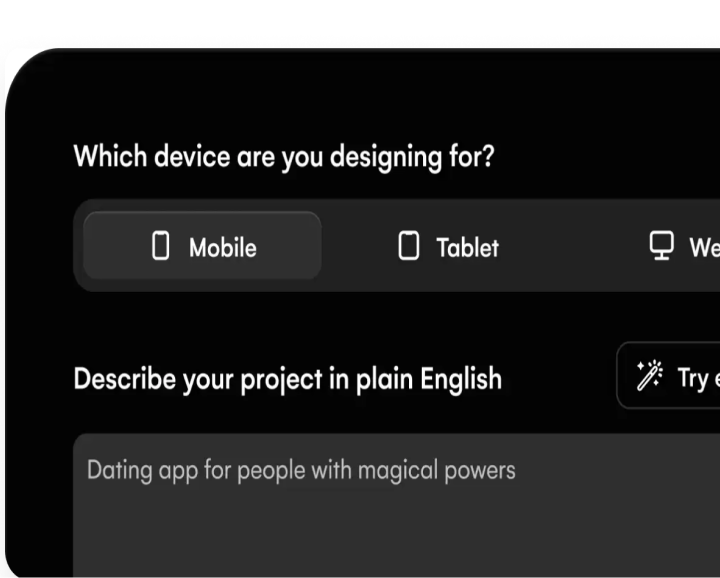Click the partially visible 'We' label
The height and width of the screenshot is (578, 720).
704,247
